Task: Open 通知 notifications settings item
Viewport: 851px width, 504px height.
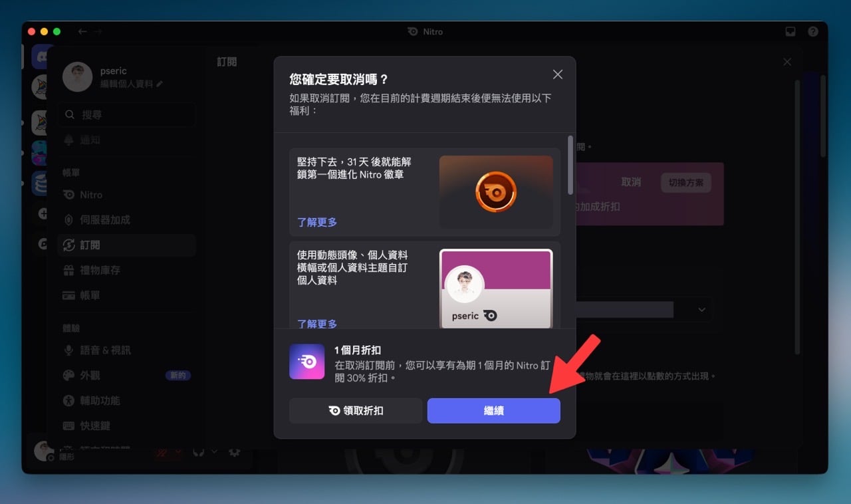Action: pyautogui.click(x=126, y=140)
